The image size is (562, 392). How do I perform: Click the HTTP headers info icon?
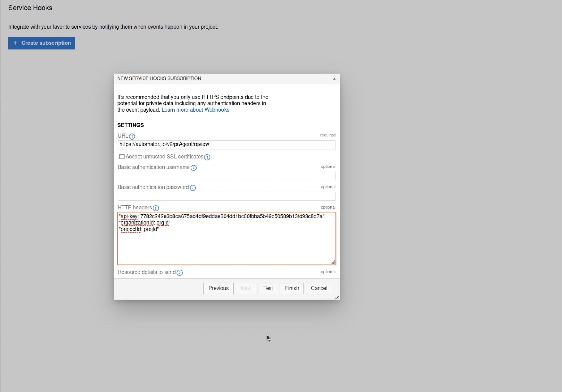(156, 208)
